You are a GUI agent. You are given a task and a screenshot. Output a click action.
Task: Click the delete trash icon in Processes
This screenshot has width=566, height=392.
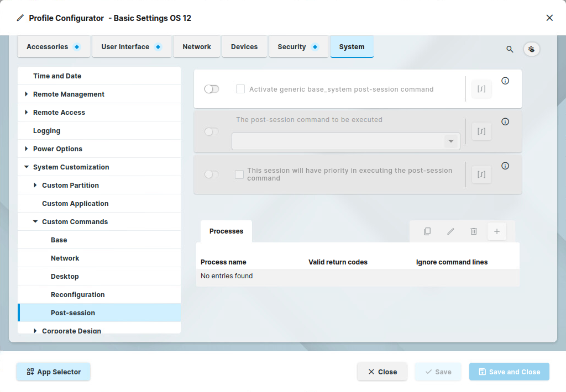coord(474,231)
